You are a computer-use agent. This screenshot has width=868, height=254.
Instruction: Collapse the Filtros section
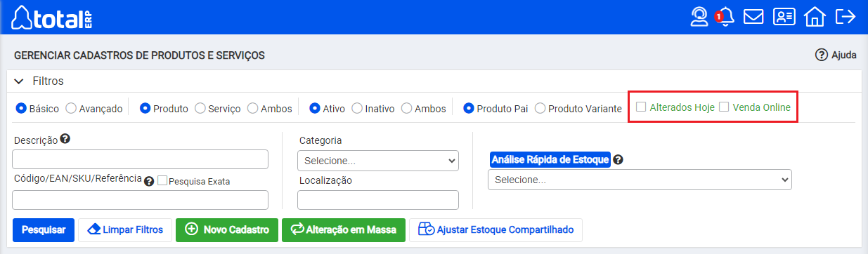point(20,81)
